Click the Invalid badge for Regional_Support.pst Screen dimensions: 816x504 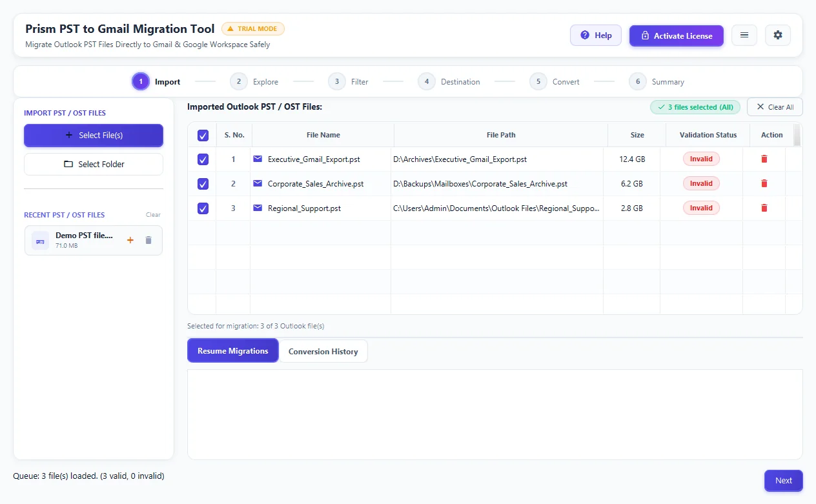click(x=701, y=208)
